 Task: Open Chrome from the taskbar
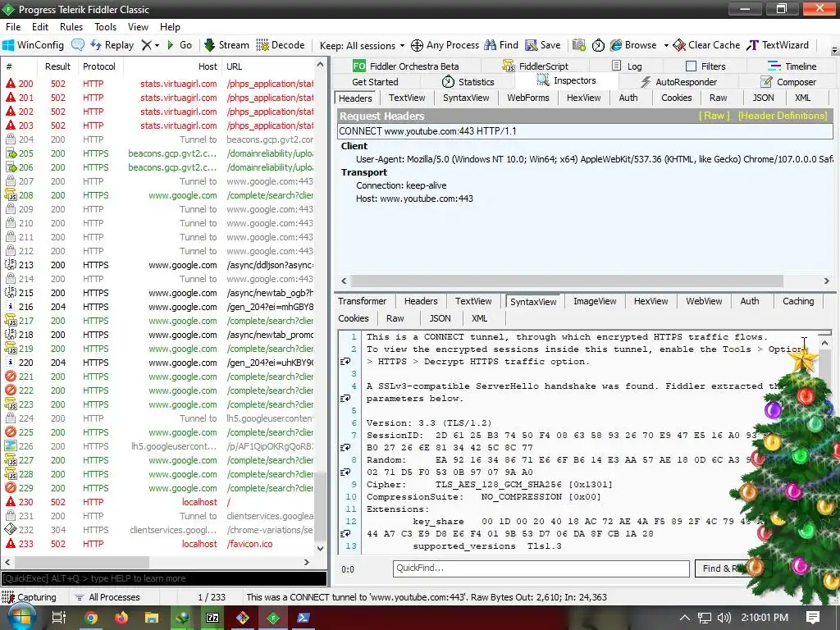click(x=91, y=618)
